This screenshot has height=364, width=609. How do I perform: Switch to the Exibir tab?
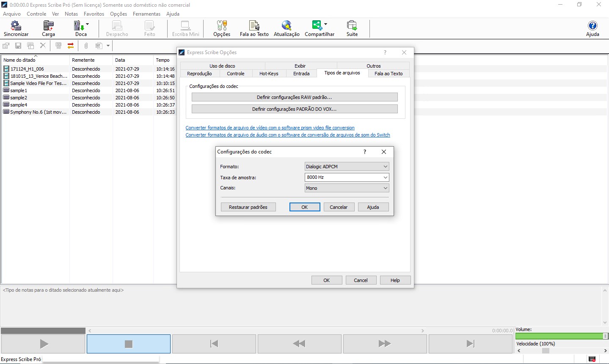(x=300, y=66)
